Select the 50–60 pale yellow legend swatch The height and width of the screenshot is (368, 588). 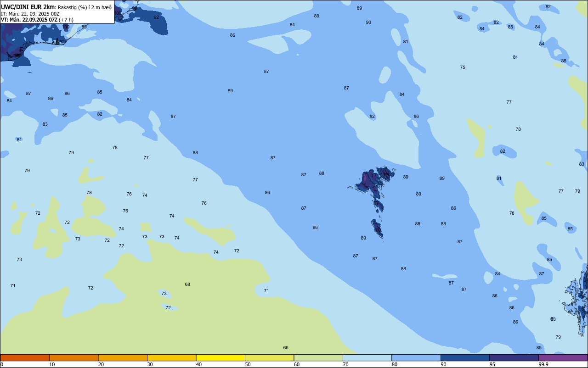click(x=269, y=357)
